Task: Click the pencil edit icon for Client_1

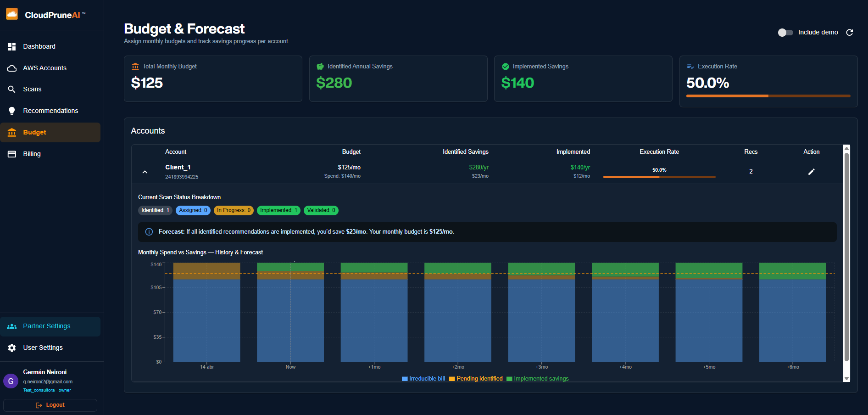Action: pos(811,172)
